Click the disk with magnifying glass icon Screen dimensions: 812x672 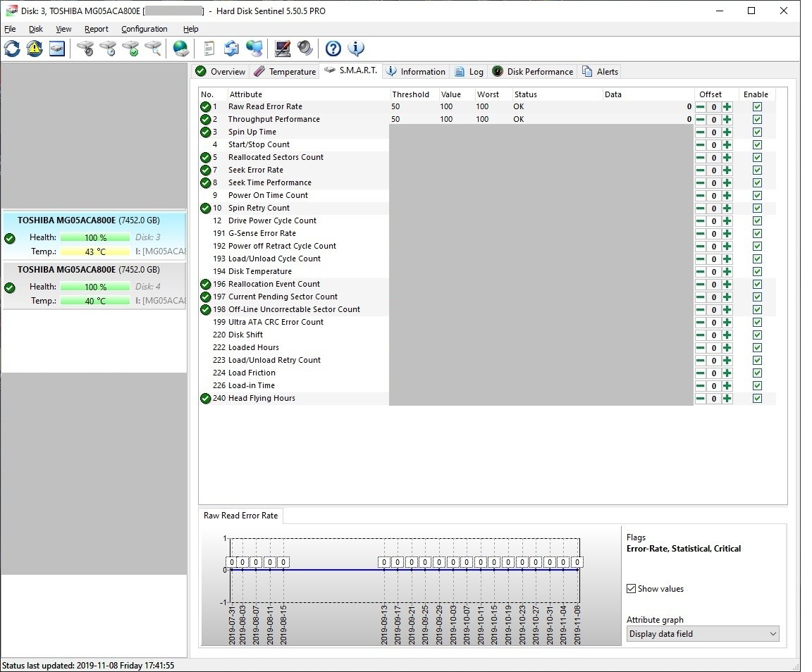click(x=153, y=49)
